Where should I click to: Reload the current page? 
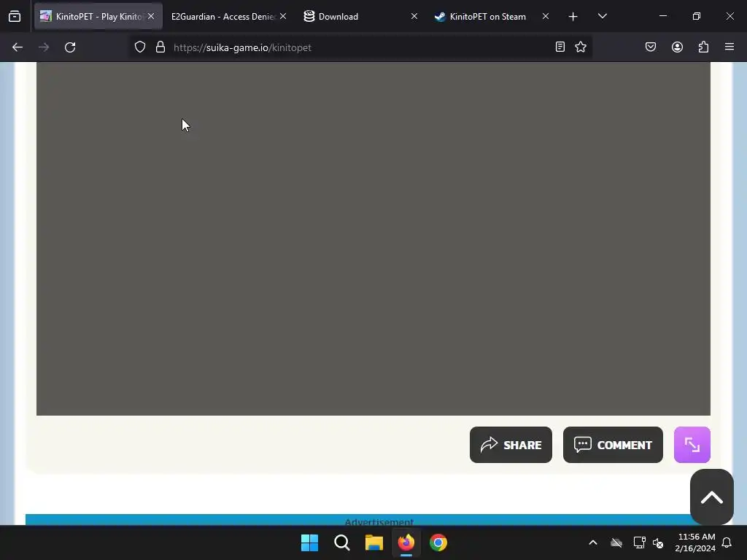(x=70, y=47)
